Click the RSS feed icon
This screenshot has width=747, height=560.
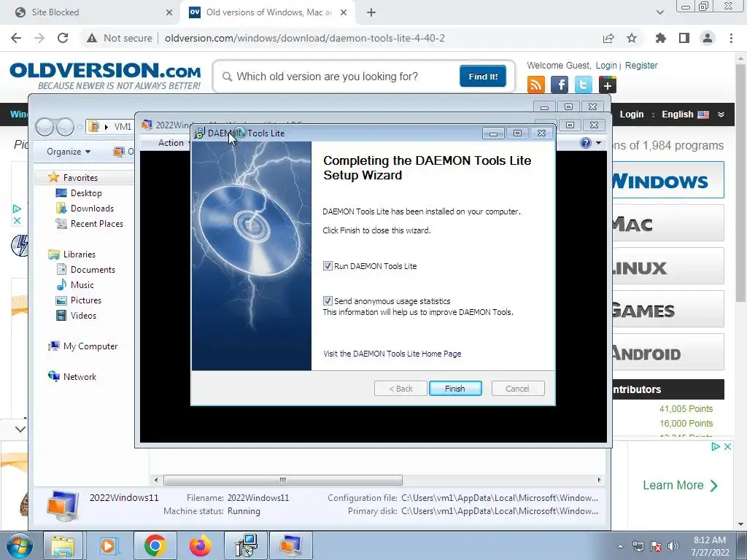(x=536, y=85)
